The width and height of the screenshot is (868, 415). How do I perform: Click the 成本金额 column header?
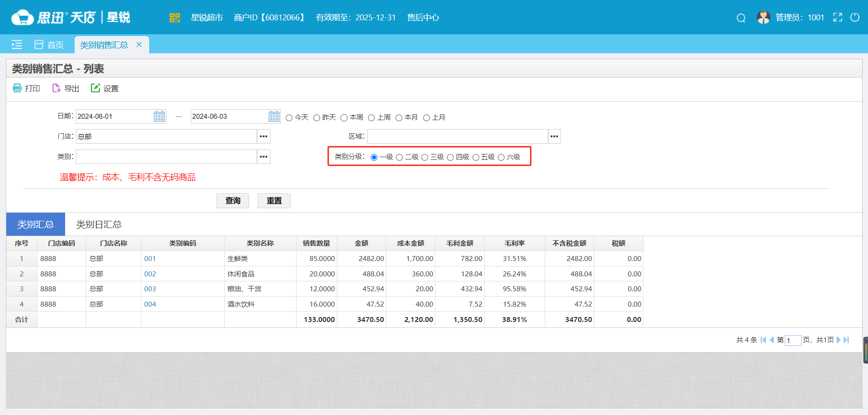(410, 243)
